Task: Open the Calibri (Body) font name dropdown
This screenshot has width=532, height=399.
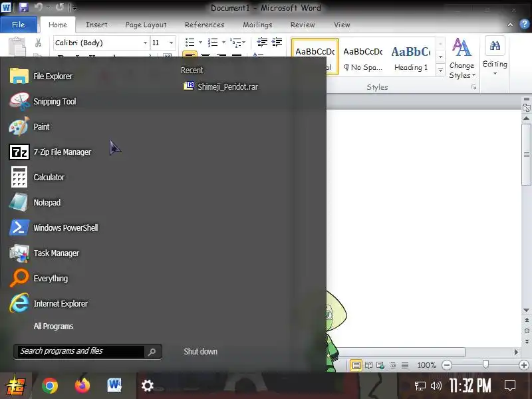Action: click(x=145, y=43)
